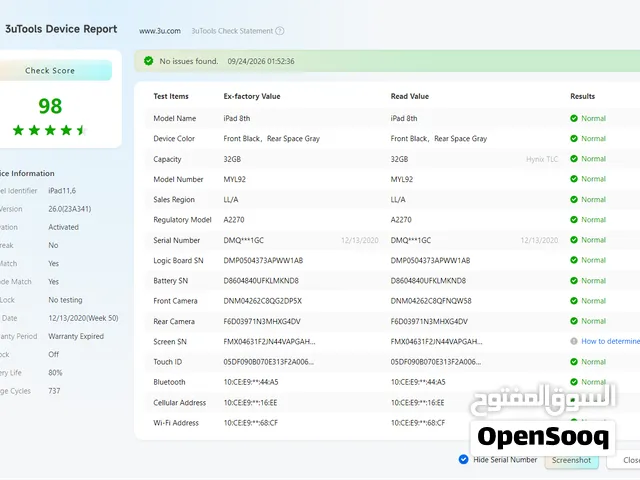This screenshot has height=480, width=640.
Task: Select ex-factory Touch ID 05DF090B070E313F2A006
Action: (x=269, y=362)
